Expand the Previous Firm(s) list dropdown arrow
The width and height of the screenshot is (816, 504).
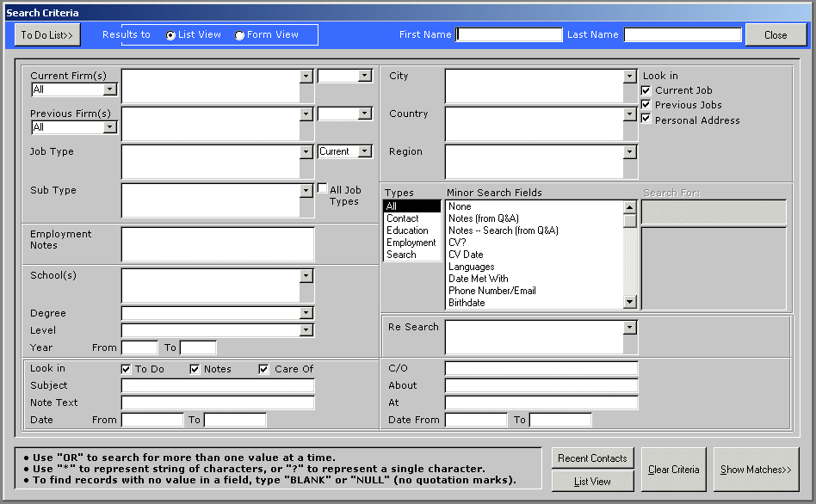pos(306,114)
